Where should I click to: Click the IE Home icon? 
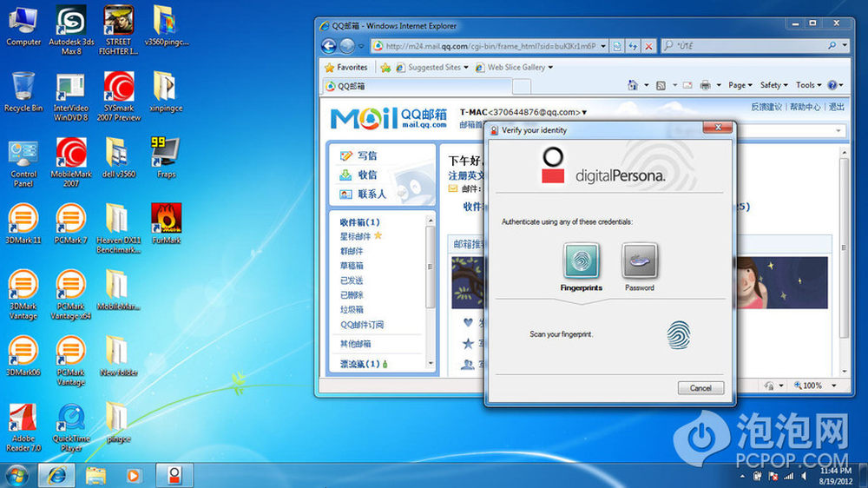(633, 85)
